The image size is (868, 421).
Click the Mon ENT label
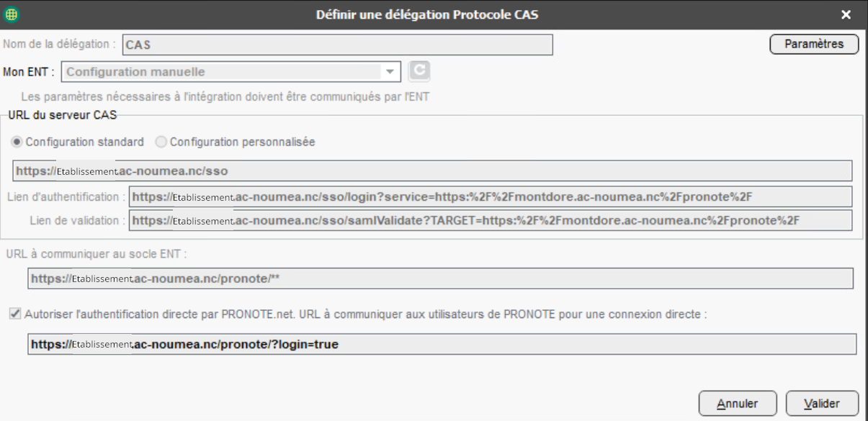(29, 72)
